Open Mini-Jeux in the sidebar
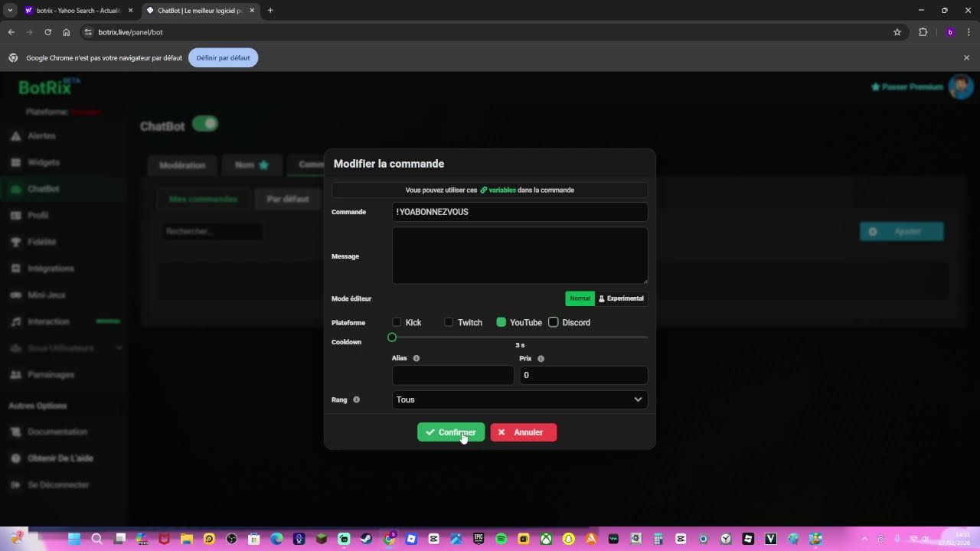 click(47, 295)
